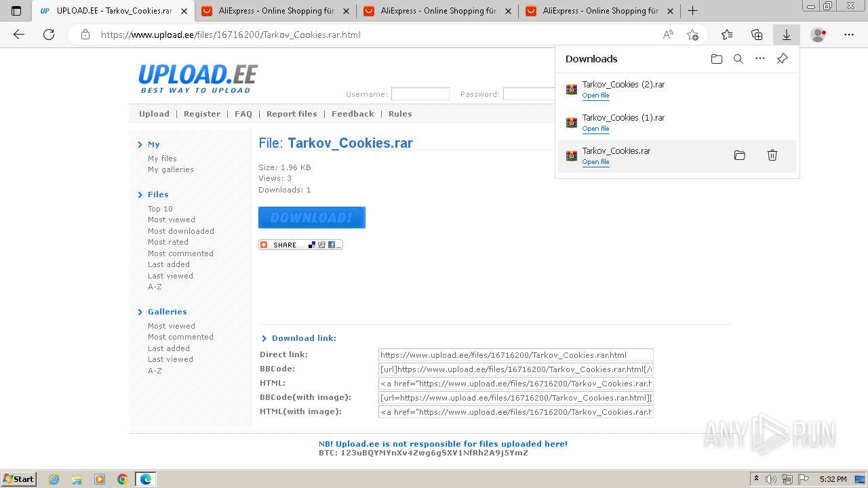Select the Direct link text field

click(x=516, y=354)
